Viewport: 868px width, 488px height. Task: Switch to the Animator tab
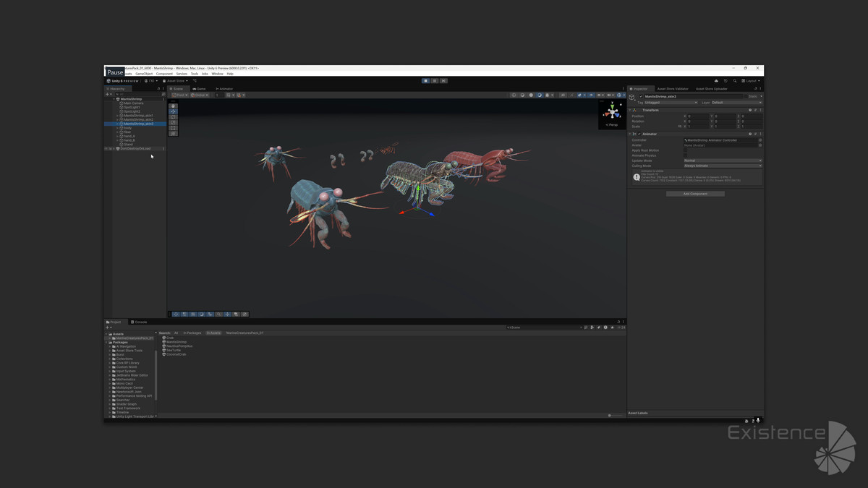coord(224,89)
